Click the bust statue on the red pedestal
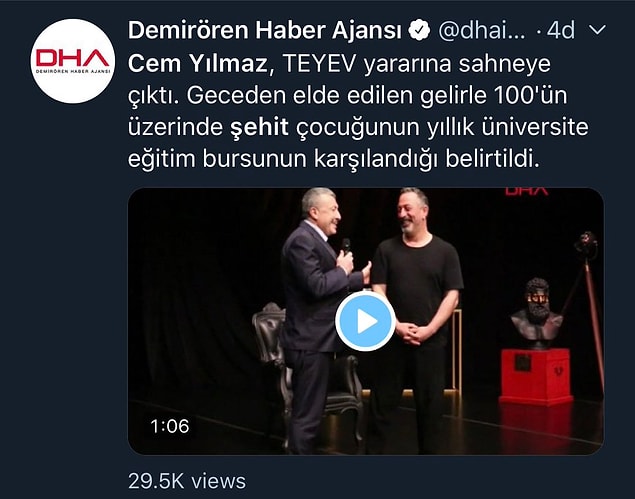Image resolution: width=635 pixels, height=499 pixels. [x=537, y=313]
